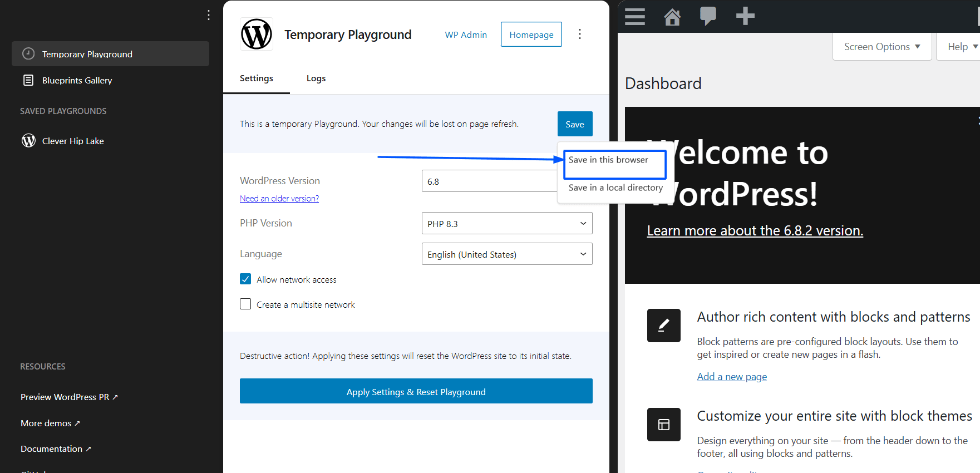
Task: Click the large WordPress logo in header
Action: click(x=257, y=34)
